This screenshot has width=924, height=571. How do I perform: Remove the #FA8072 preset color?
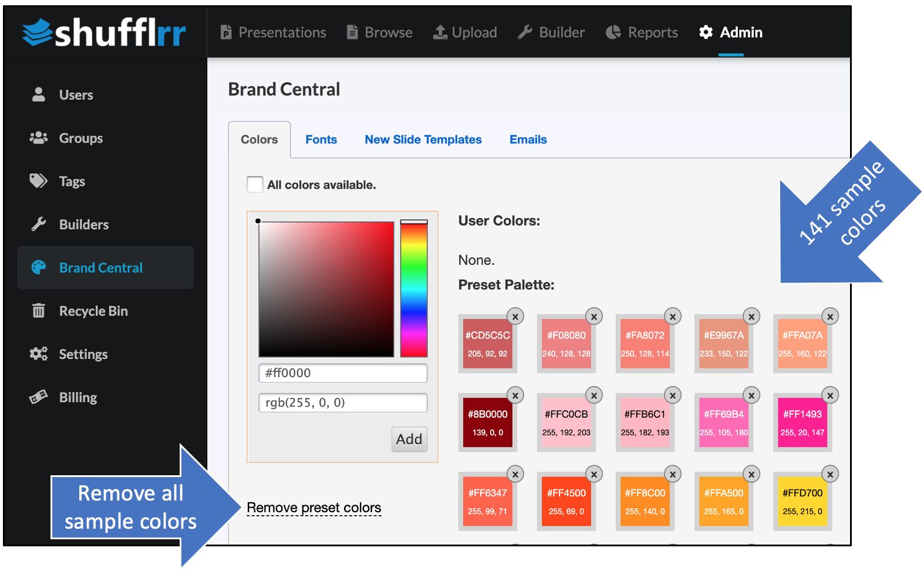click(673, 317)
